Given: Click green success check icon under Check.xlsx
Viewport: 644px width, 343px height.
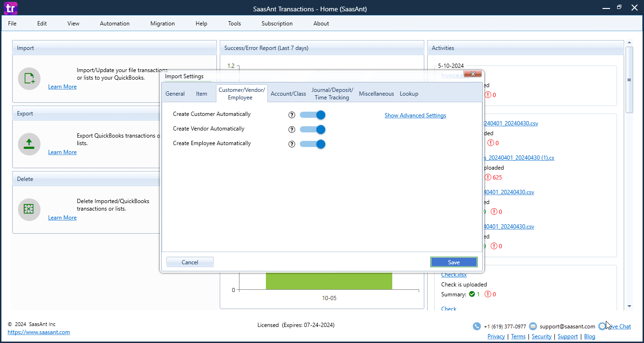Looking at the screenshot, I should 472,294.
